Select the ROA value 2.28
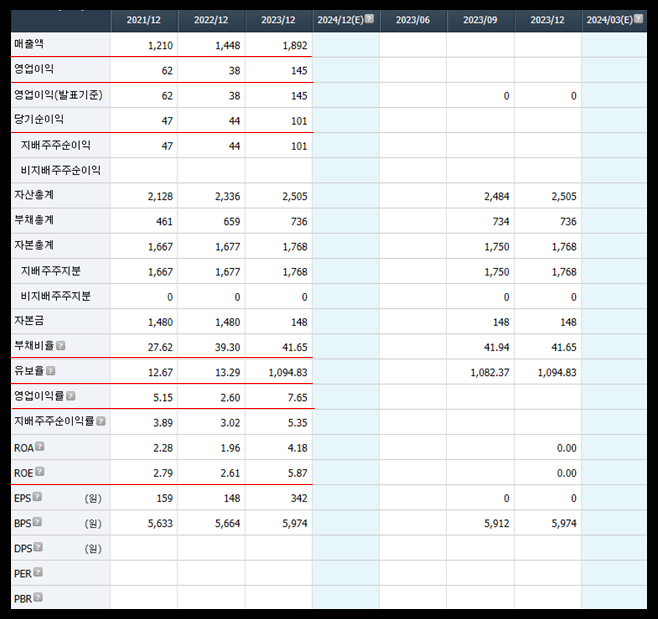Image resolution: width=658 pixels, height=619 pixels. pyautogui.click(x=163, y=448)
